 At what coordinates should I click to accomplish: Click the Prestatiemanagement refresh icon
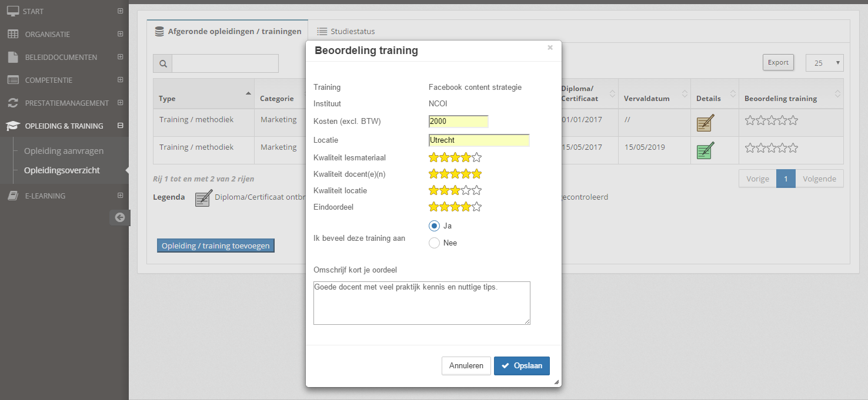tap(12, 103)
